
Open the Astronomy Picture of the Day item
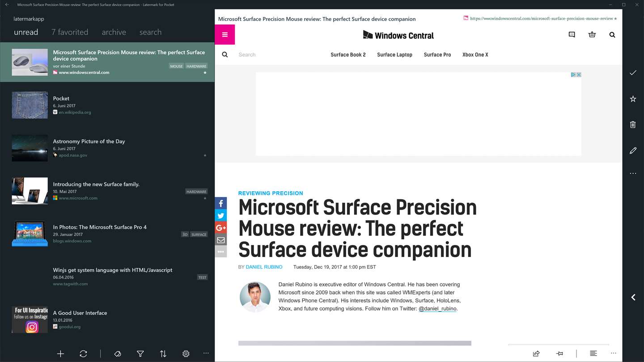coord(107,148)
